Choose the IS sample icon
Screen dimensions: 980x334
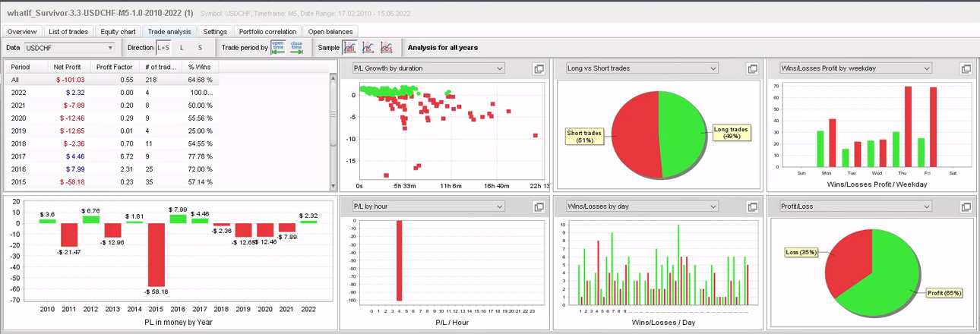point(368,48)
